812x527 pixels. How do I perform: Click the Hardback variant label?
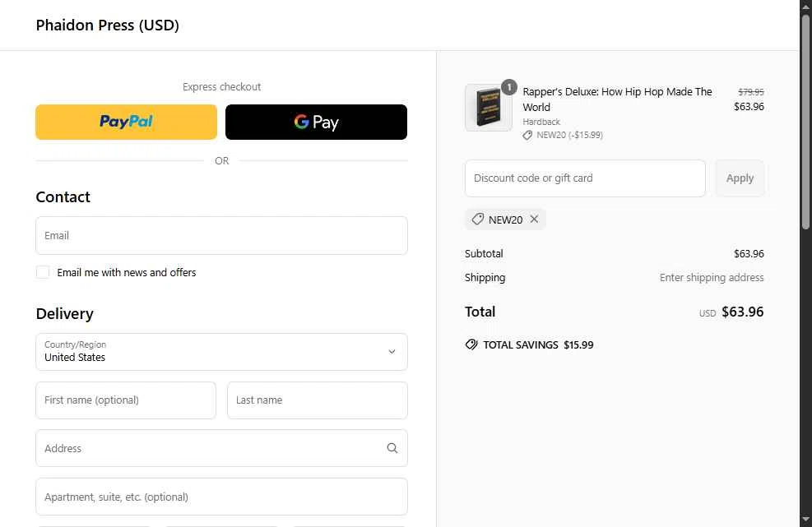[x=541, y=123]
